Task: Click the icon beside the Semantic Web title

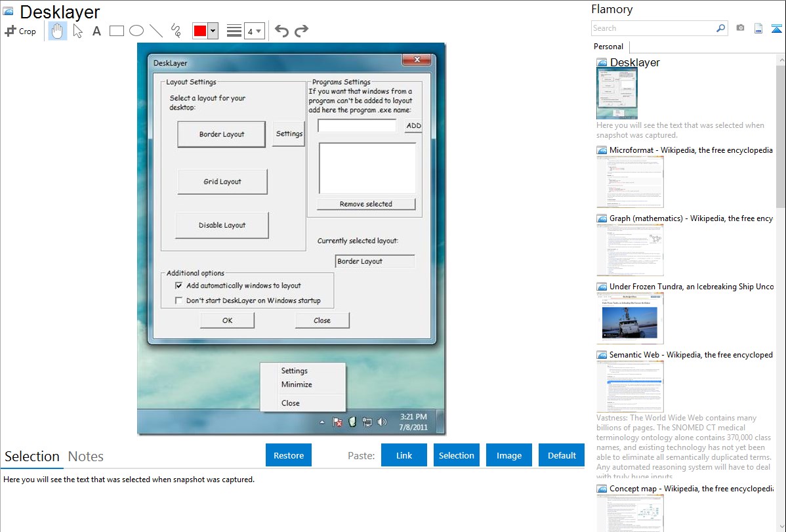Action: point(602,355)
